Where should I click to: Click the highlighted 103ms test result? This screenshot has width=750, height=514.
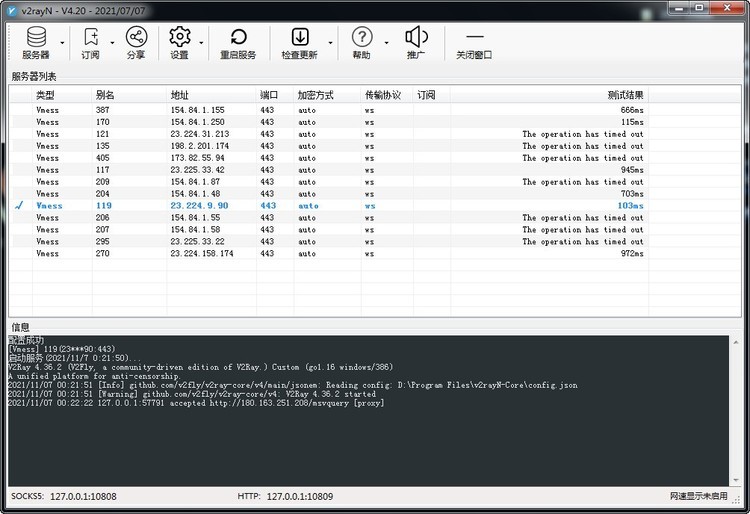coord(630,206)
